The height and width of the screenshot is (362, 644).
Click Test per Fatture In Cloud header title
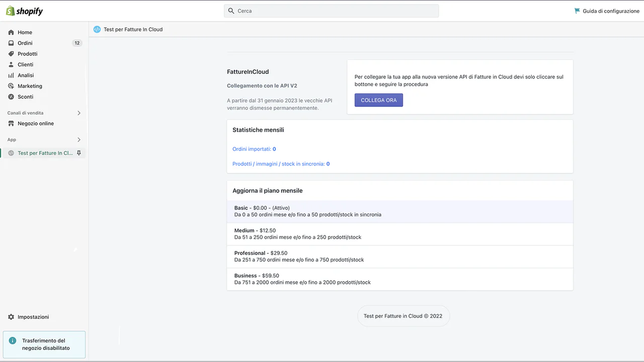coord(133,29)
